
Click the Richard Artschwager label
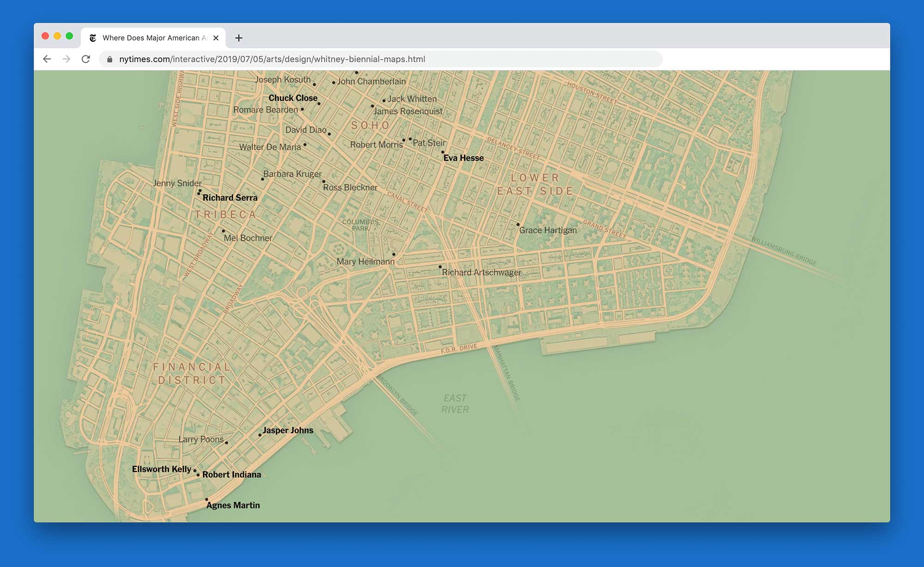481,272
